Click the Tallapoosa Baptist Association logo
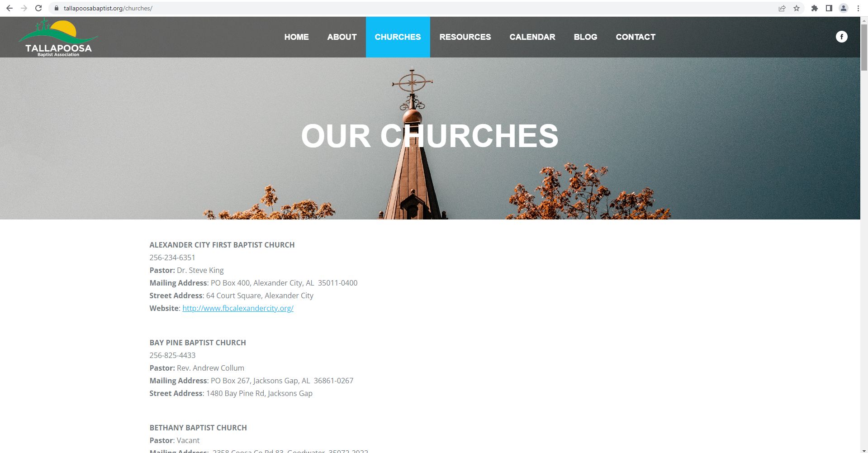This screenshot has height=453, width=868. tap(58, 38)
